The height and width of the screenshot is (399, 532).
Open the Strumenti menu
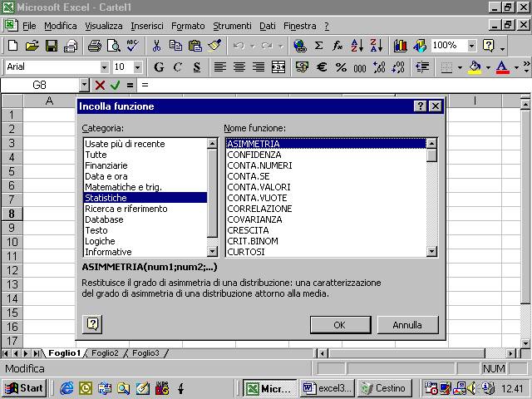coord(232,26)
